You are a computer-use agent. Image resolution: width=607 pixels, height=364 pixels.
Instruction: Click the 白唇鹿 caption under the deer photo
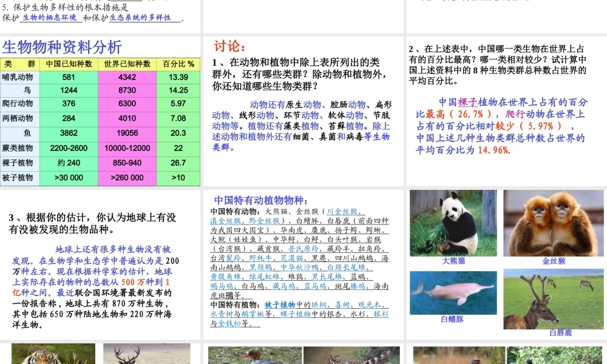click(560, 332)
